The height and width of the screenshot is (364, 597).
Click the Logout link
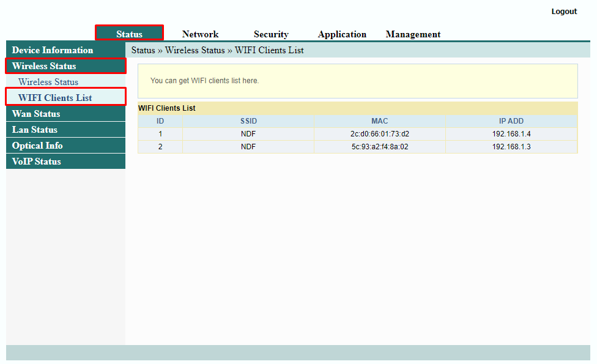(x=563, y=12)
